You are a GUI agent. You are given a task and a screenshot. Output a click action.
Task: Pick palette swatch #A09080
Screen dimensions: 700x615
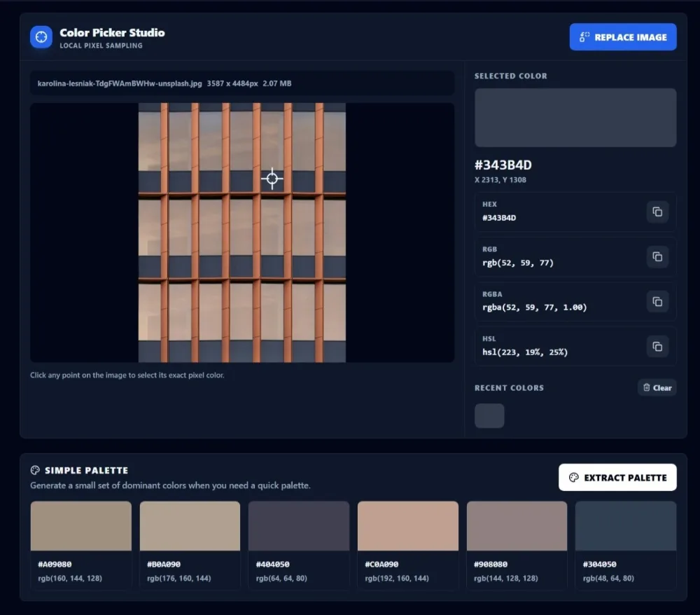point(80,526)
